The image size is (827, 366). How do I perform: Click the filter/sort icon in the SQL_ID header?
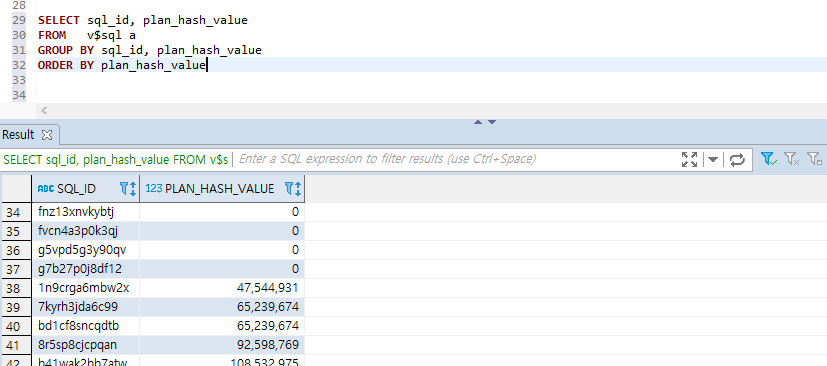128,188
